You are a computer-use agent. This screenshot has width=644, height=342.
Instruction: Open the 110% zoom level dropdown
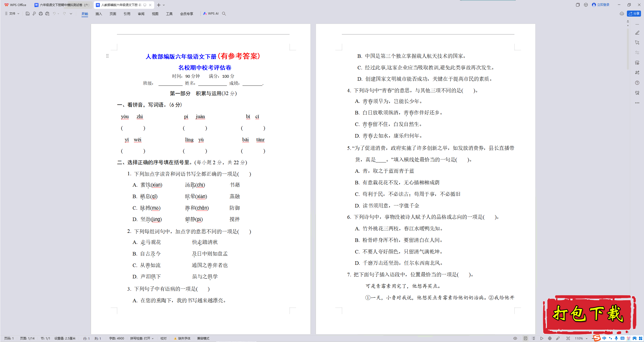pyautogui.click(x=581, y=338)
